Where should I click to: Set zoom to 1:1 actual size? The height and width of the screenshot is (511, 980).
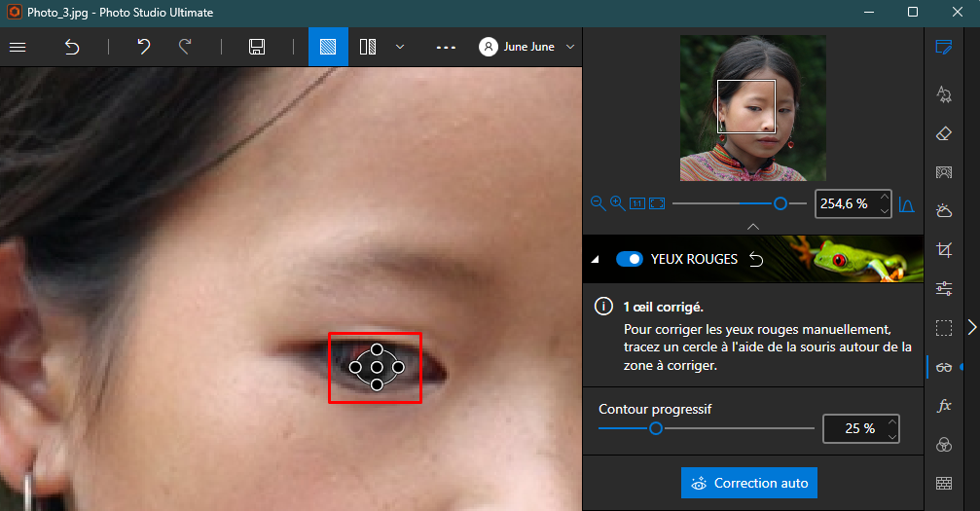(x=636, y=203)
